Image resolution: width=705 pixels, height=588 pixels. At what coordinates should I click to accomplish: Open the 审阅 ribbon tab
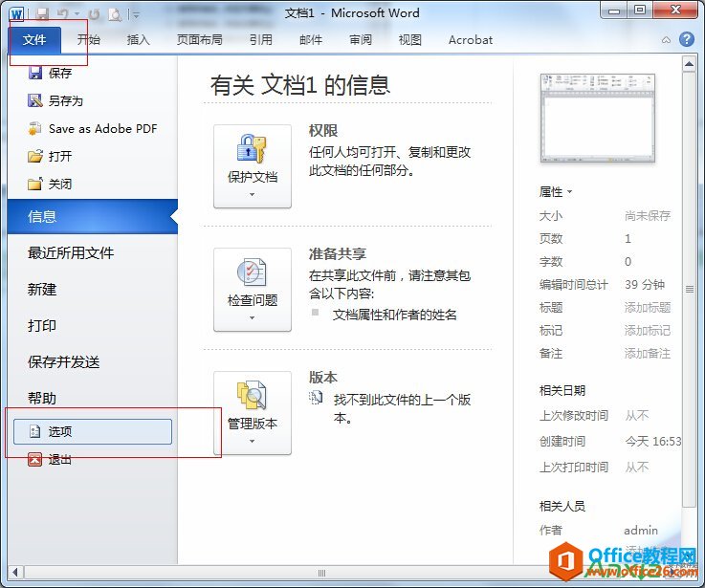tap(361, 40)
